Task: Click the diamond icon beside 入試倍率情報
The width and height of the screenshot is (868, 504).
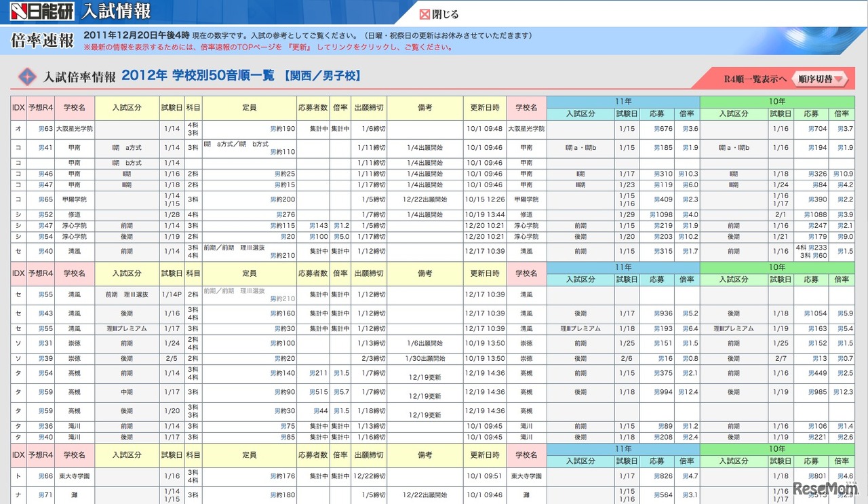Action: pyautogui.click(x=27, y=77)
